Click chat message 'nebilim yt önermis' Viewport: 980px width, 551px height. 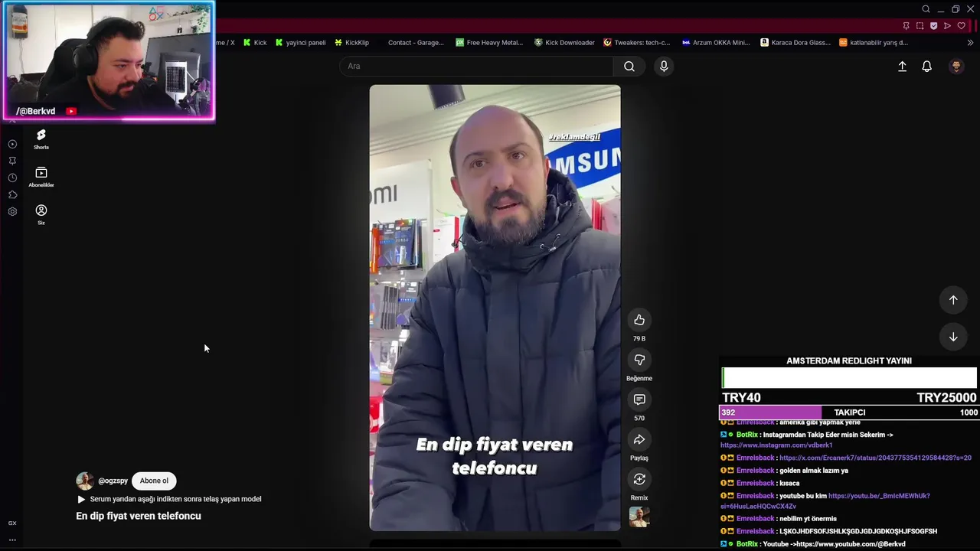[808, 519]
